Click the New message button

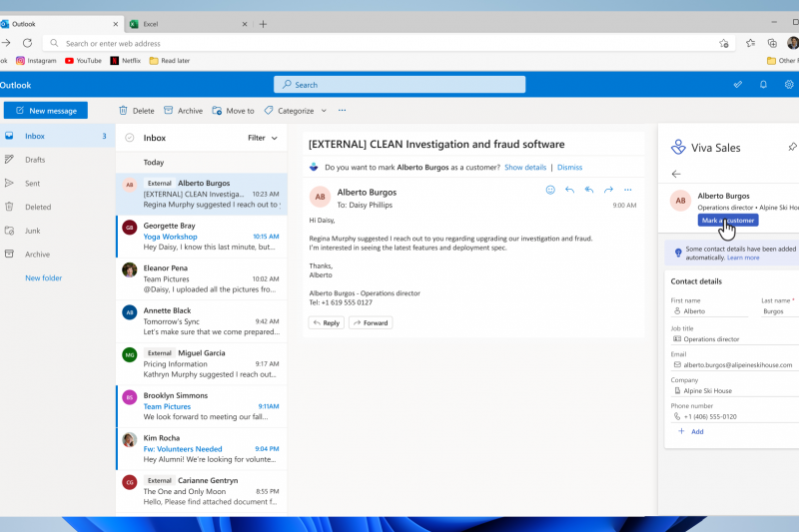(45, 111)
